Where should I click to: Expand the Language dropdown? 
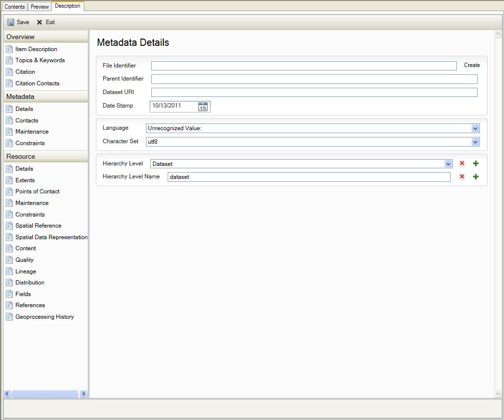point(475,128)
